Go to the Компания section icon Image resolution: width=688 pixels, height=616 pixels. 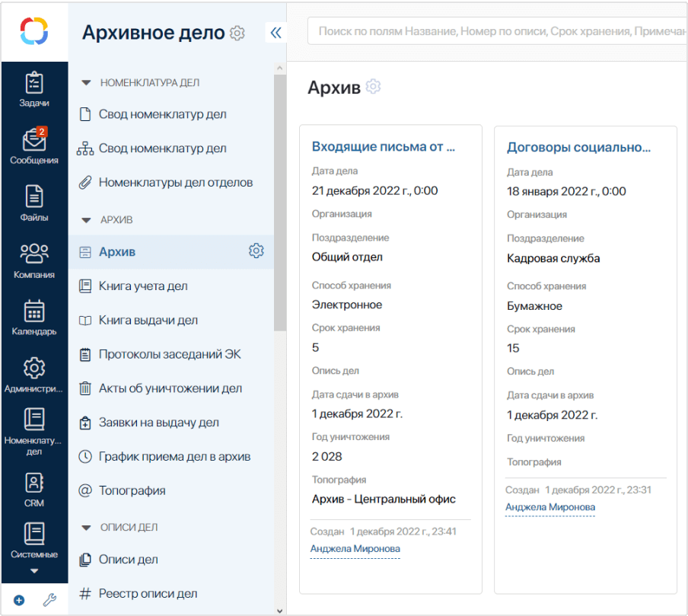pos(34,253)
